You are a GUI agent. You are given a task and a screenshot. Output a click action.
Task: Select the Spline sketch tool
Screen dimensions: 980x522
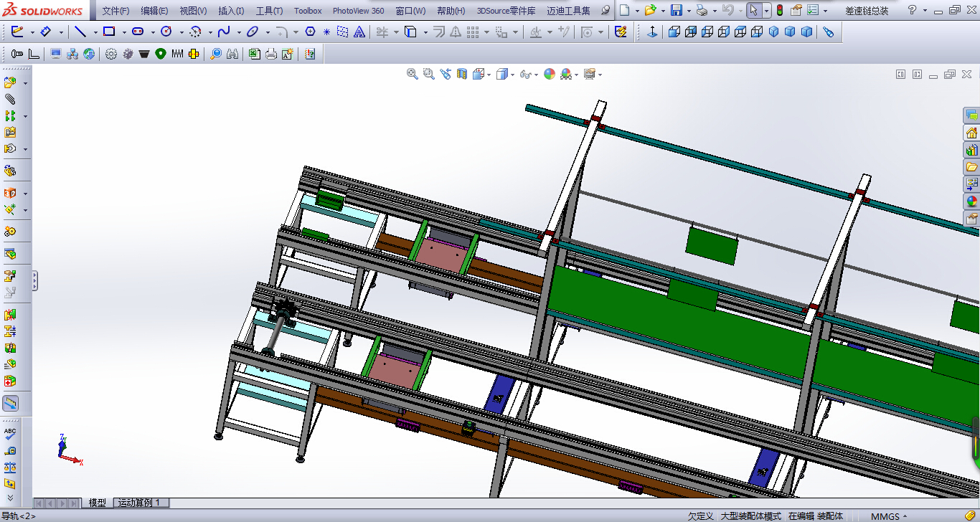coord(224,32)
